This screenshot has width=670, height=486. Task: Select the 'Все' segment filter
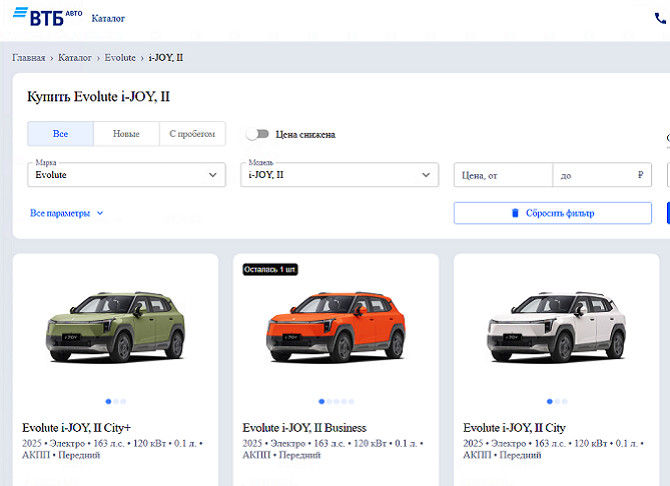click(60, 134)
